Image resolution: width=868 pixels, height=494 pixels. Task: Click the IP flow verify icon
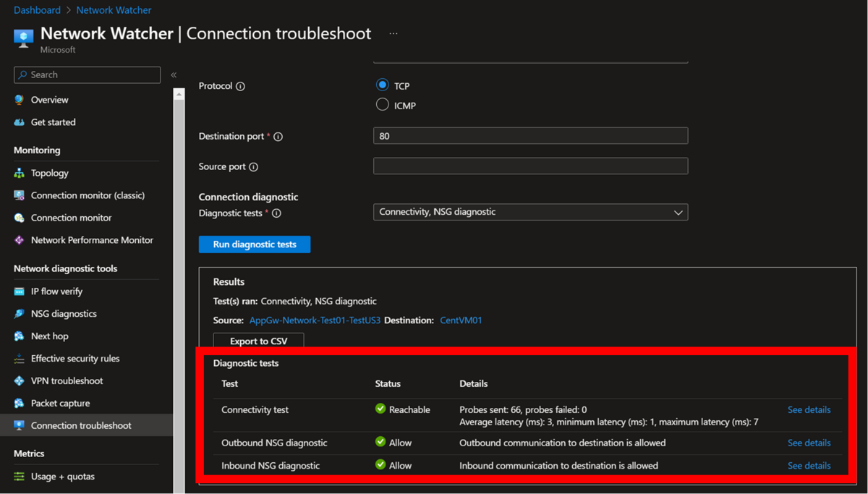(20, 291)
